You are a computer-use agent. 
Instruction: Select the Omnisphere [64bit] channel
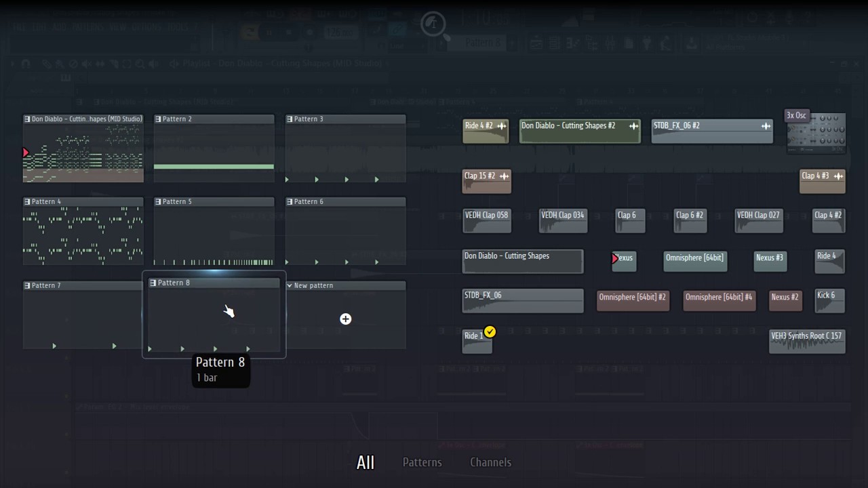click(695, 262)
